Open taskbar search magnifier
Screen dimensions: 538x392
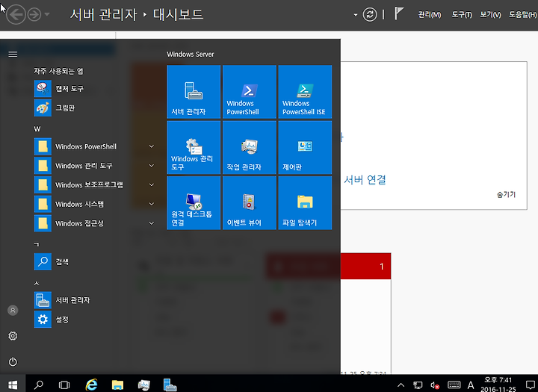[x=38, y=385]
